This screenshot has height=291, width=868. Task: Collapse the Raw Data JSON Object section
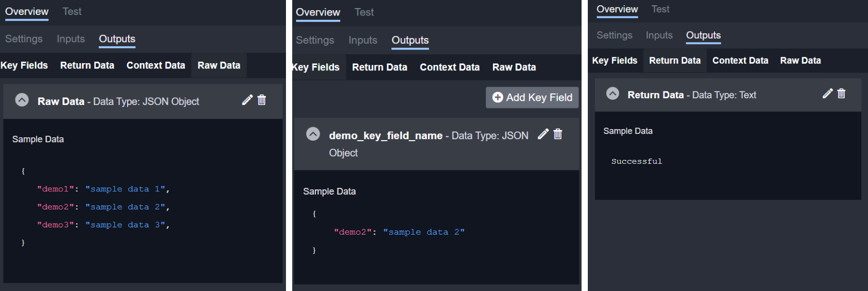coord(22,100)
